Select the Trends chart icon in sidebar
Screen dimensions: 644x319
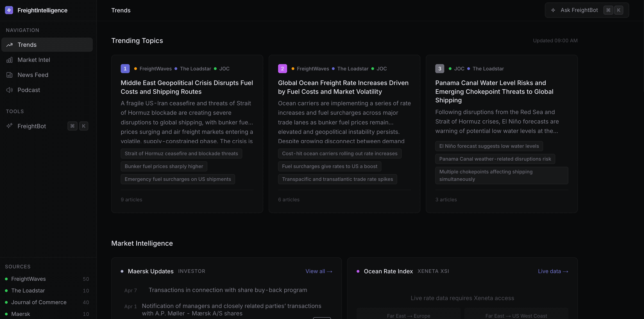point(9,45)
